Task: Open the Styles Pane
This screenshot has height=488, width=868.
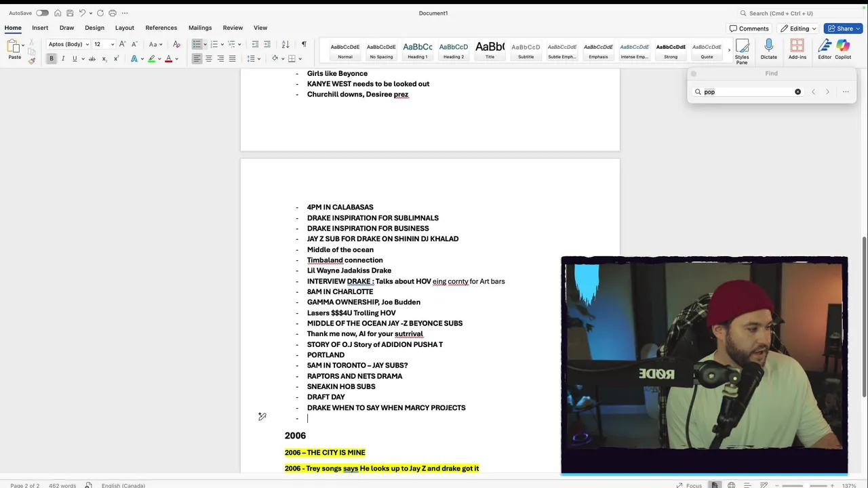Action: [742, 51]
